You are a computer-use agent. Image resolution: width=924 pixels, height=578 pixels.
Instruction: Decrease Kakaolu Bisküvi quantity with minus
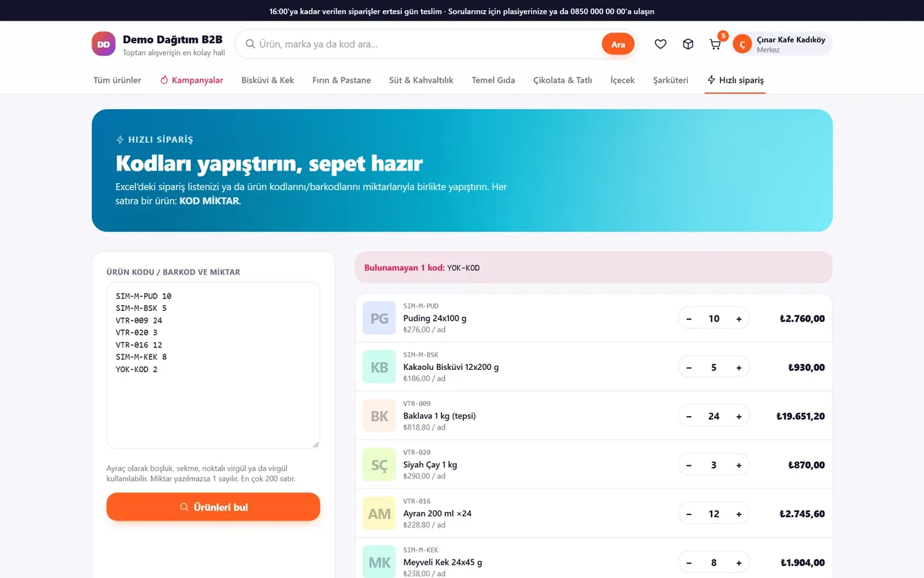pyautogui.click(x=689, y=367)
